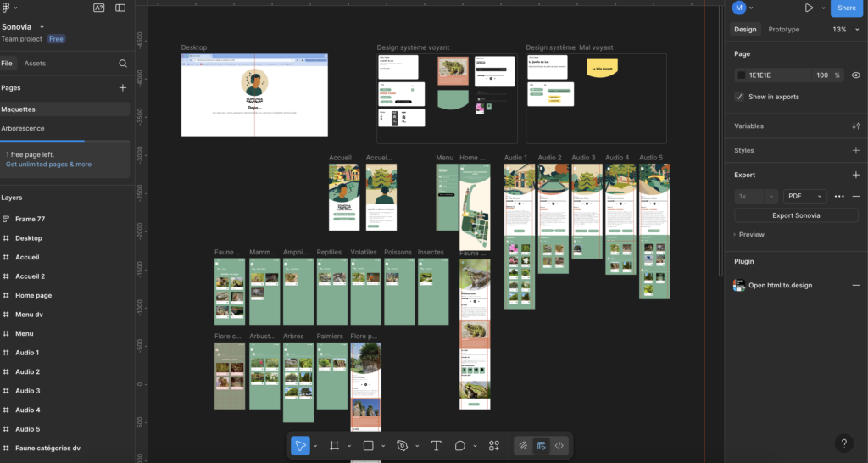Screen dimensions: 868x463
Task: Select the Comment tool
Action: (460, 445)
